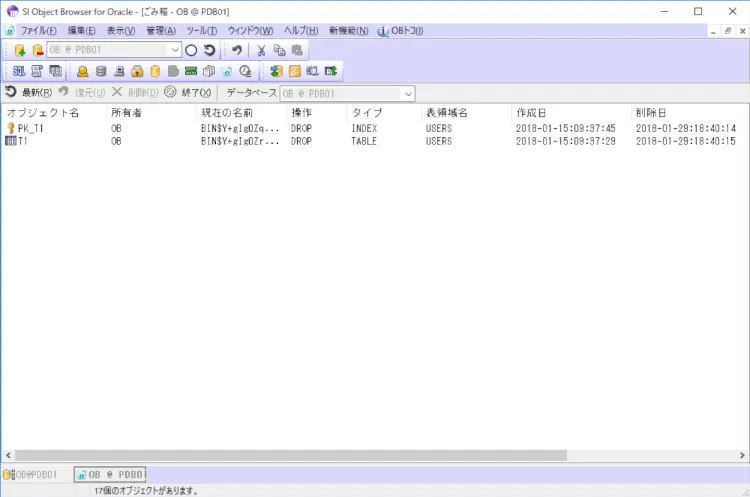Viewport: 750px width, 497px height.
Task: Open the ツール(T) menu
Action: [201, 31]
